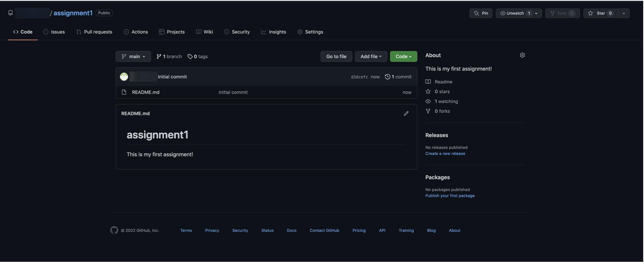Switch to the Issues tab

54,32
